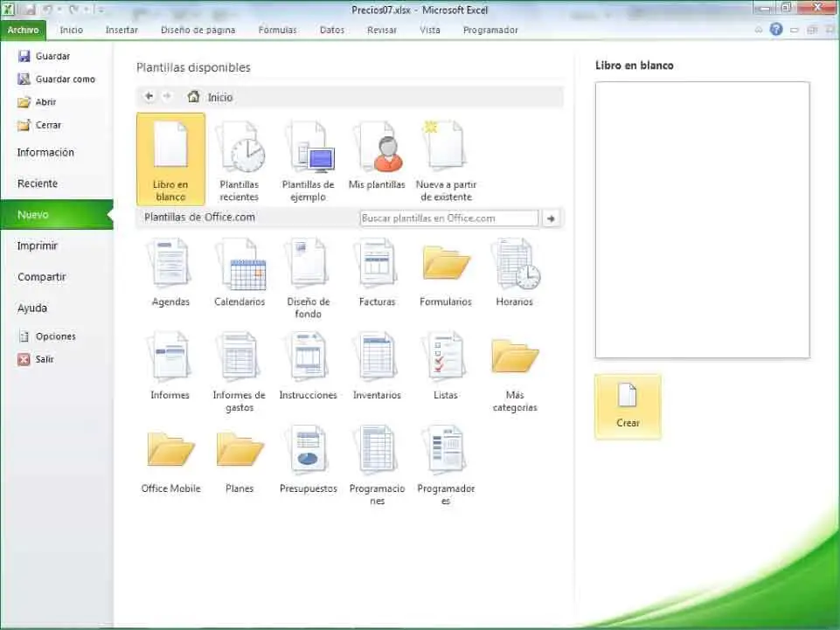The width and height of the screenshot is (840, 630).
Task: Click the Crear button
Action: pyautogui.click(x=628, y=406)
